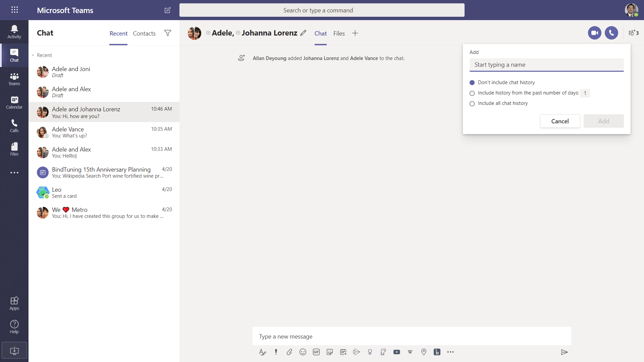Screen dimensions: 644x362
Task: Set message delivery importance options
Action: [x=276, y=352]
